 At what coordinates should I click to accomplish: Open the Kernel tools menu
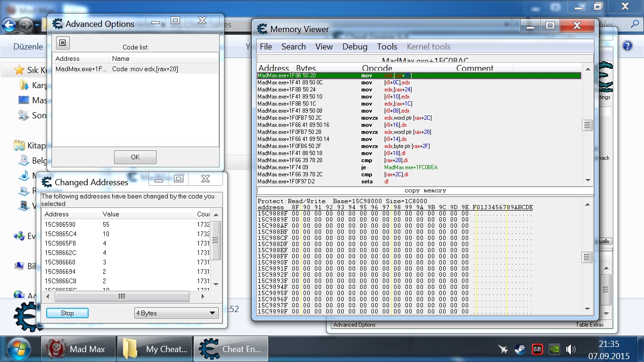click(429, 47)
